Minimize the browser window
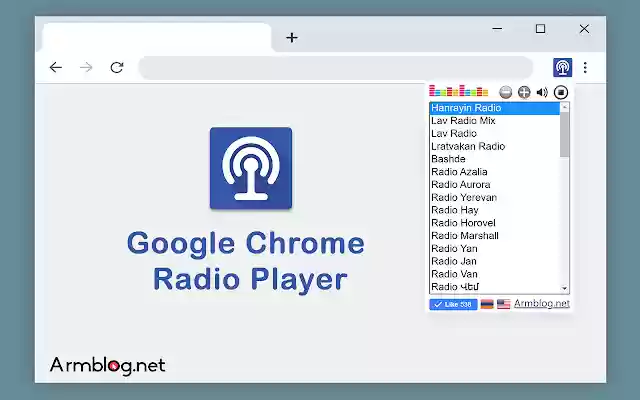The image size is (640, 400). tap(497, 29)
